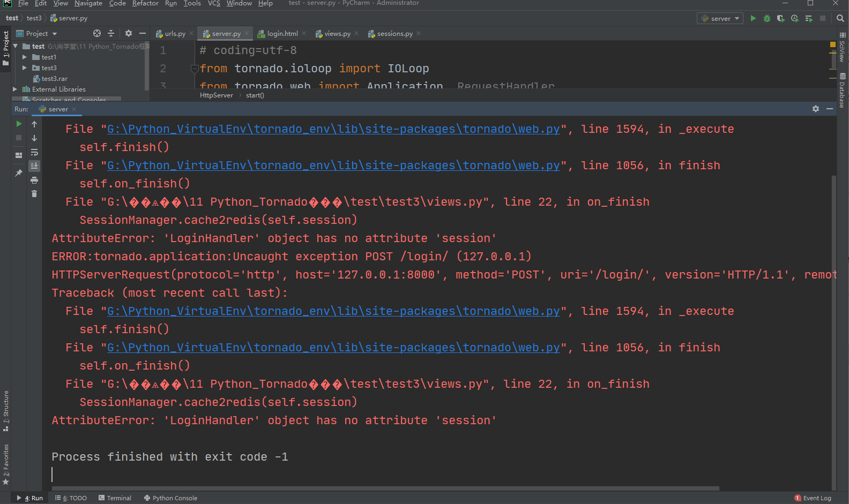Close the server.py editor tab
Viewport: 849px width, 504px height.
[247, 33]
